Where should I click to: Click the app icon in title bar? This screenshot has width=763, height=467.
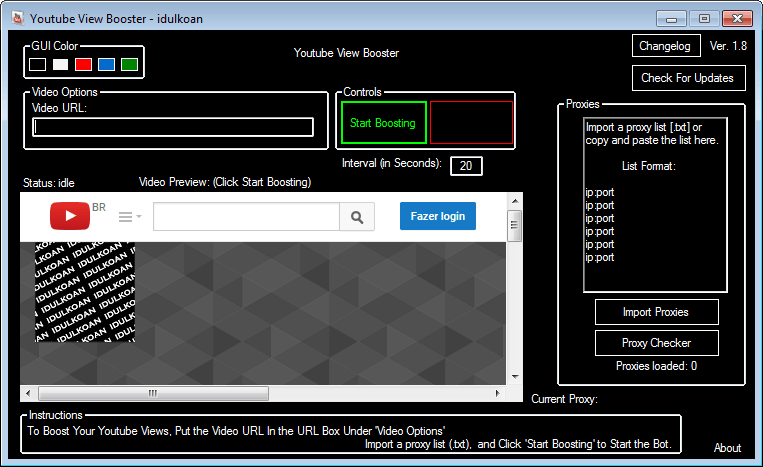[18, 18]
